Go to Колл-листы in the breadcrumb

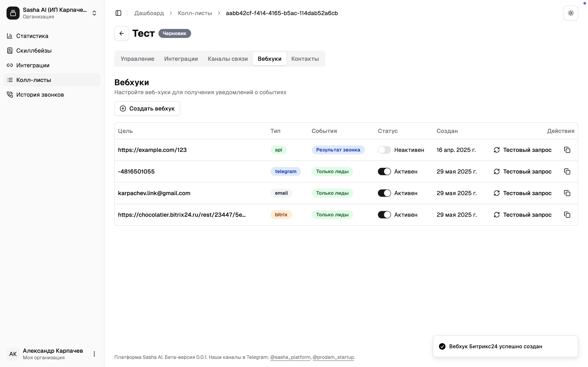click(x=195, y=13)
